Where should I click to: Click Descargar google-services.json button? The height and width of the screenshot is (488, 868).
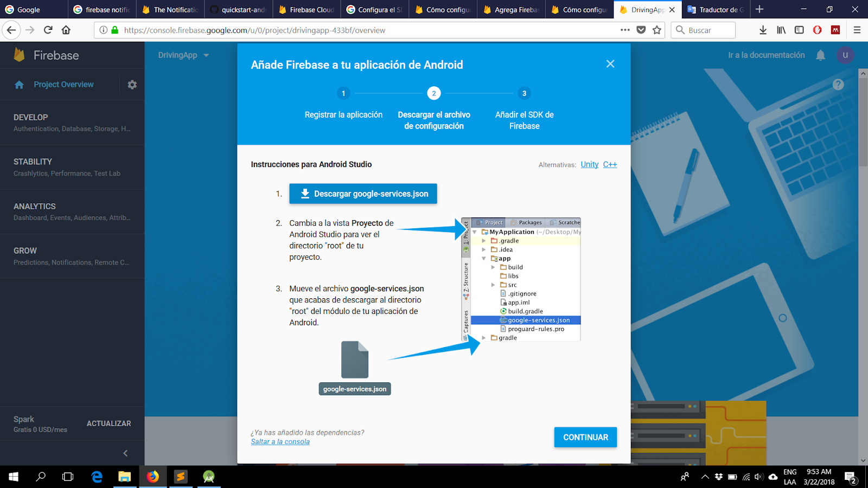pos(363,194)
